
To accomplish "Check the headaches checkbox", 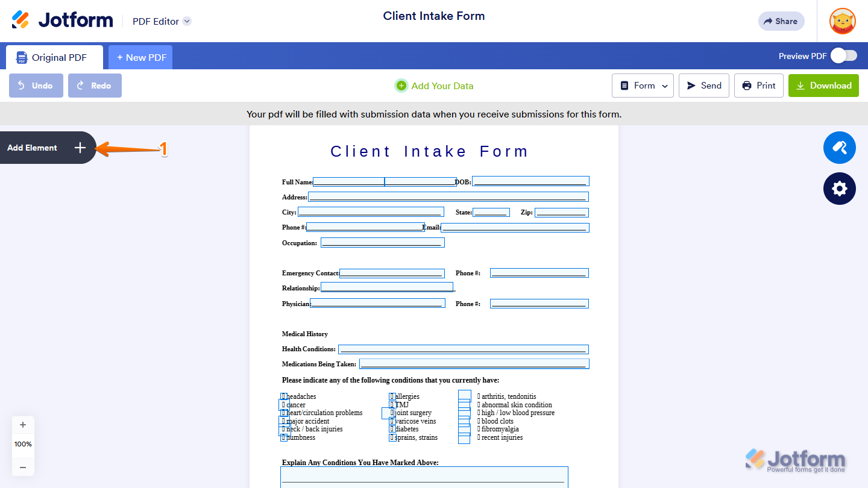I will [284, 396].
